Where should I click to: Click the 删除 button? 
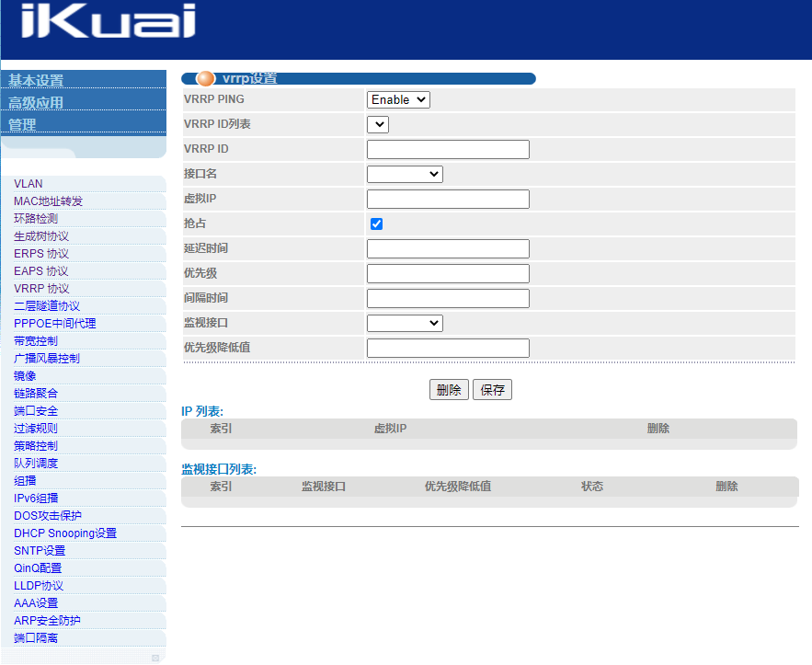click(x=449, y=389)
